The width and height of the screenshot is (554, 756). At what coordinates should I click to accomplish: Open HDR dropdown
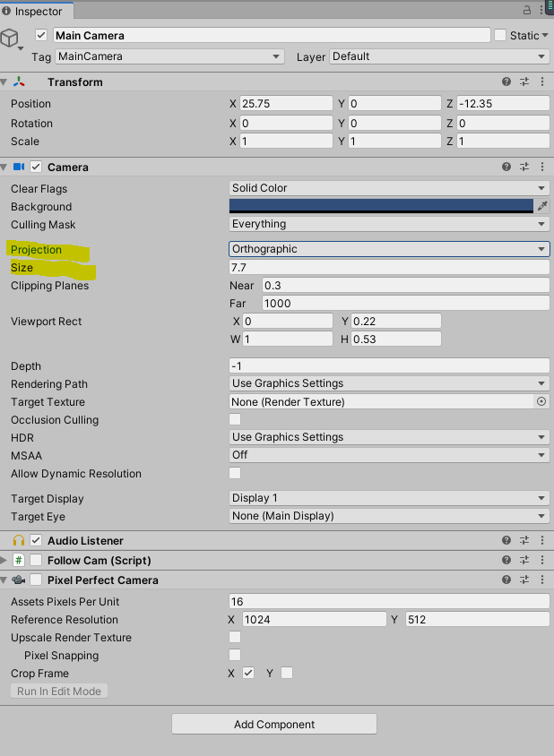tap(389, 437)
